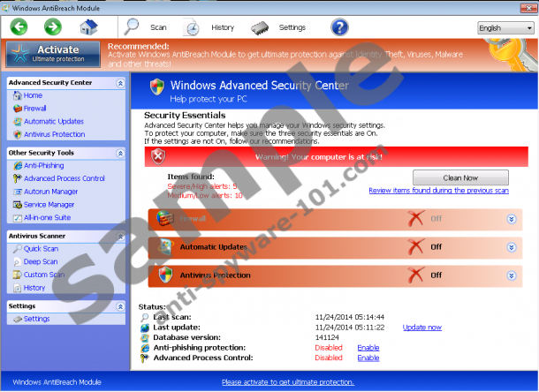Open Firewall from the sidebar
Screen dimensions: 539x392
(34, 109)
